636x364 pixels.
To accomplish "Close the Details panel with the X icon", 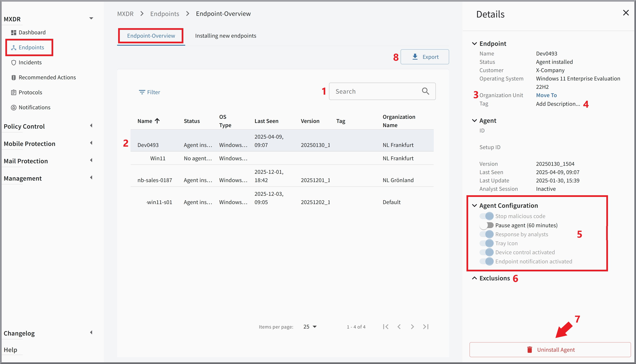I will pyautogui.click(x=626, y=12).
